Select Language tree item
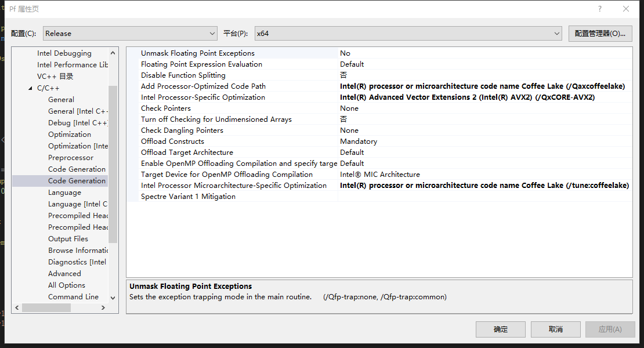Image resolution: width=644 pixels, height=348 pixels. coord(64,193)
